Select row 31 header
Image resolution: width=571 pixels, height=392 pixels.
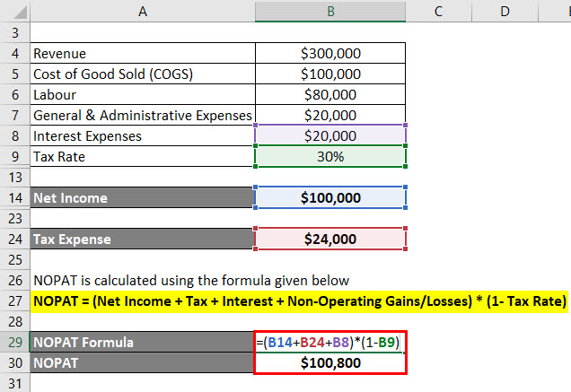pos(15,383)
